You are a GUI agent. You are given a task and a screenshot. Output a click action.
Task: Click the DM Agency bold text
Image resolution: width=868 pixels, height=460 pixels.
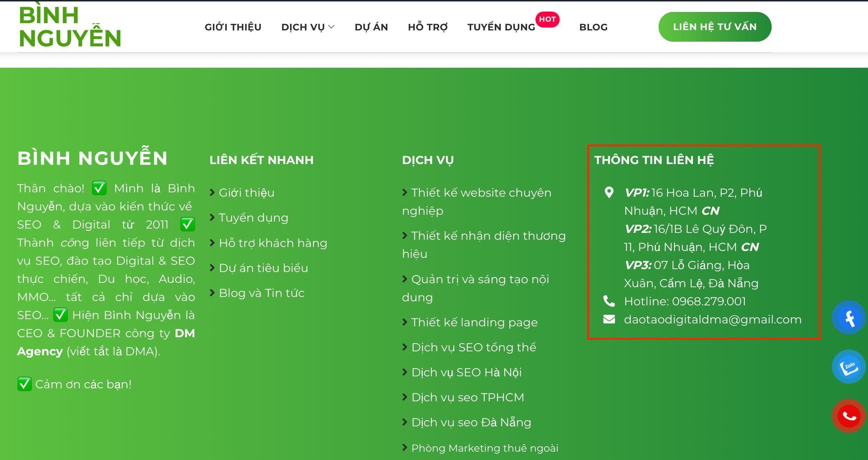(x=106, y=342)
